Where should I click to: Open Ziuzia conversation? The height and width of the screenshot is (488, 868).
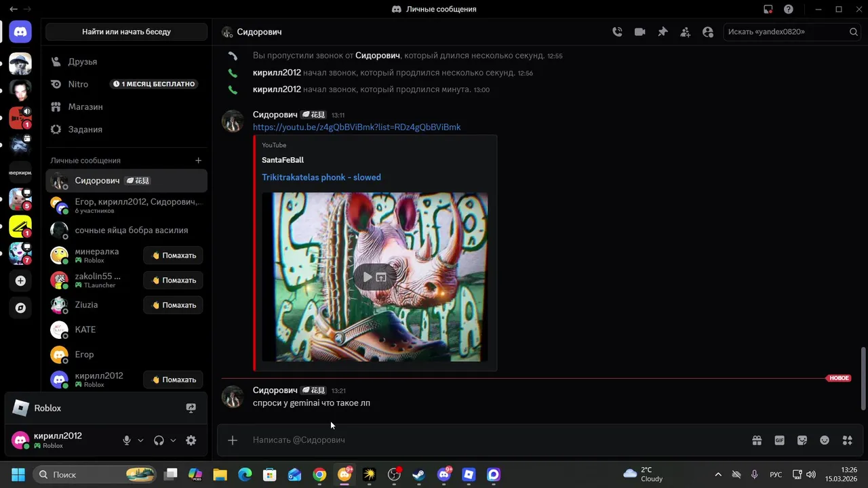coord(95,305)
